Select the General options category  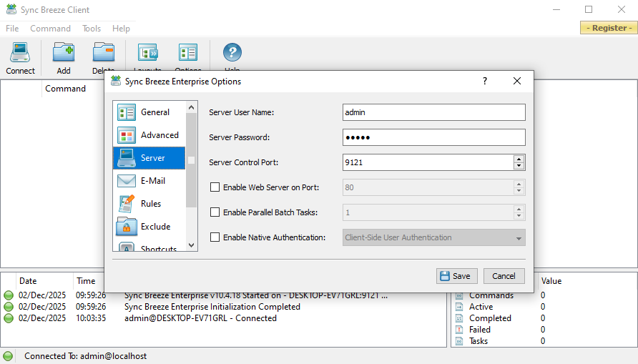tap(149, 112)
